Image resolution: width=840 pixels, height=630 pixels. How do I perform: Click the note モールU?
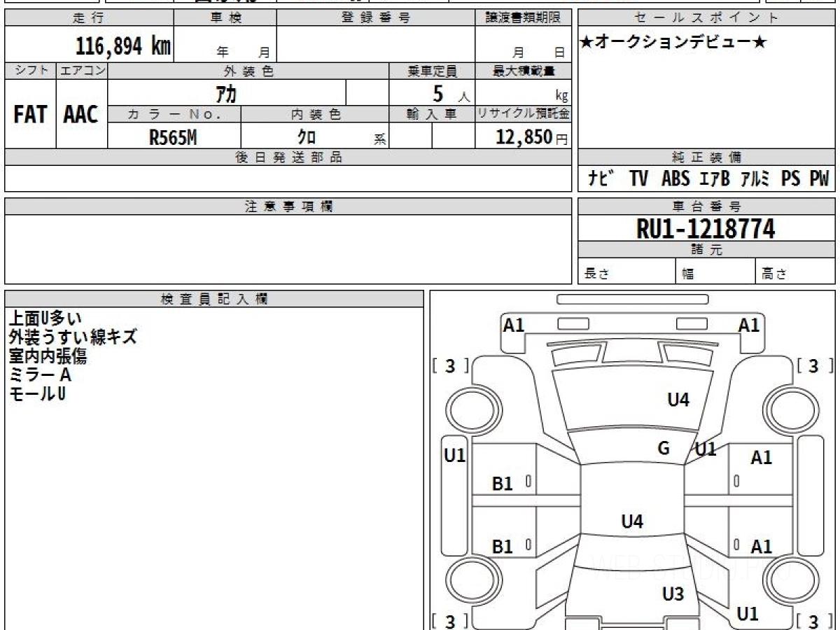pos(38,394)
